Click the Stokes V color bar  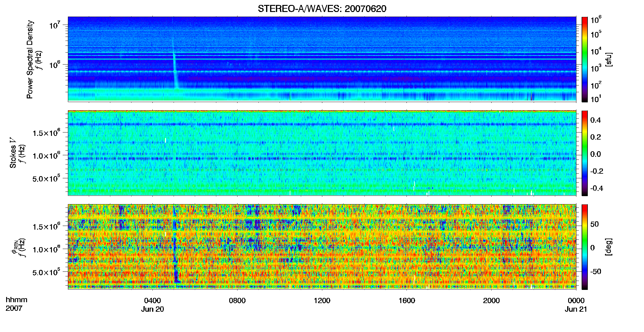coord(585,153)
